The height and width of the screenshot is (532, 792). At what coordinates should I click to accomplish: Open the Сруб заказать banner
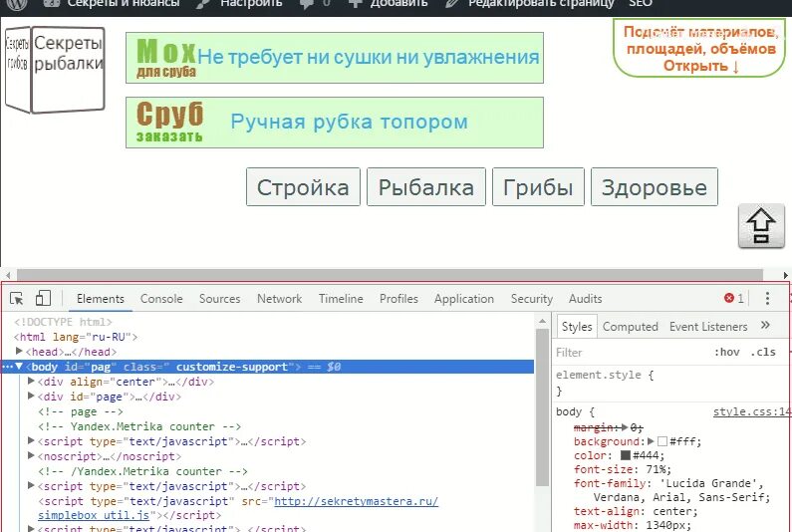click(335, 123)
